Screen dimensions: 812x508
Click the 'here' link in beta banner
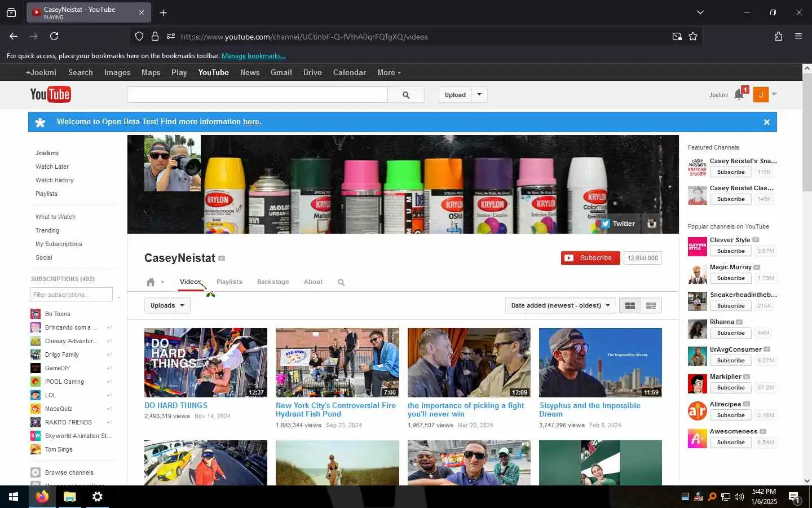(251, 121)
